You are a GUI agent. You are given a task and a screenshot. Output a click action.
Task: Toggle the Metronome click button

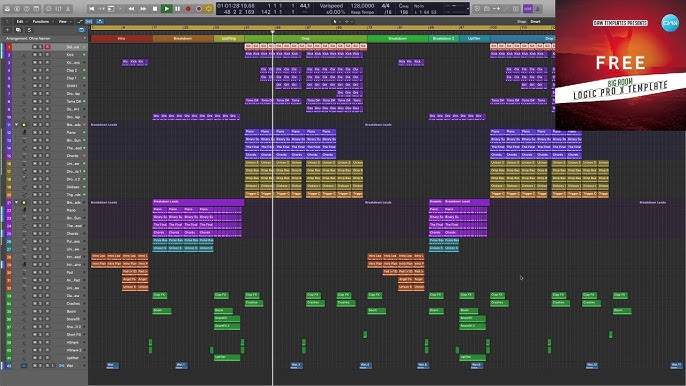[538, 8]
